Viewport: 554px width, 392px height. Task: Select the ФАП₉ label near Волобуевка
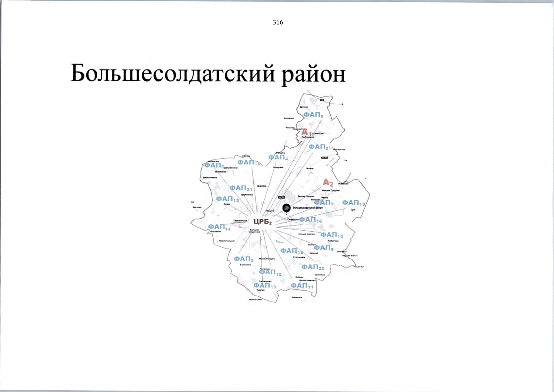(x=324, y=248)
